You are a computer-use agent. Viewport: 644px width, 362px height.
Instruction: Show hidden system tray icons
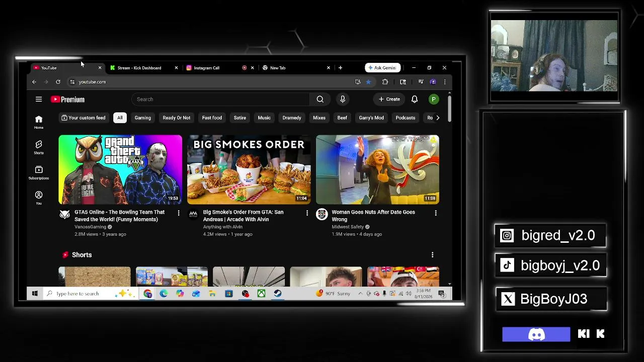(360, 294)
